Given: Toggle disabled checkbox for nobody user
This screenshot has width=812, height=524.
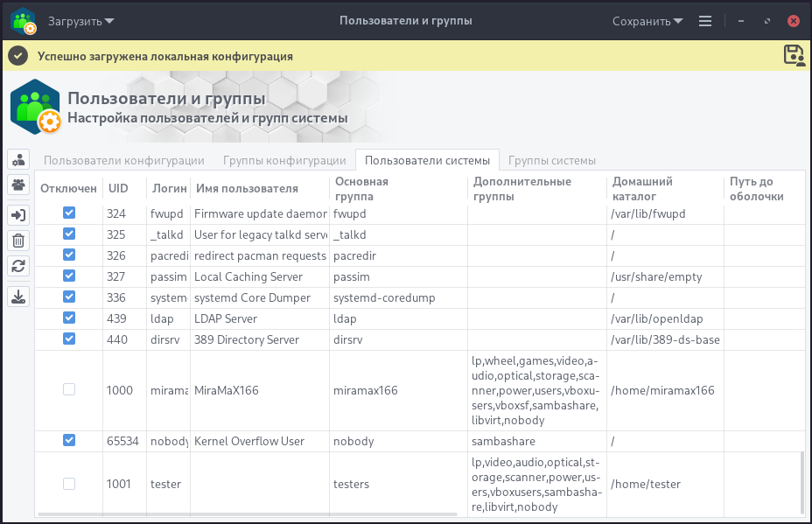Looking at the screenshot, I should coord(69,440).
